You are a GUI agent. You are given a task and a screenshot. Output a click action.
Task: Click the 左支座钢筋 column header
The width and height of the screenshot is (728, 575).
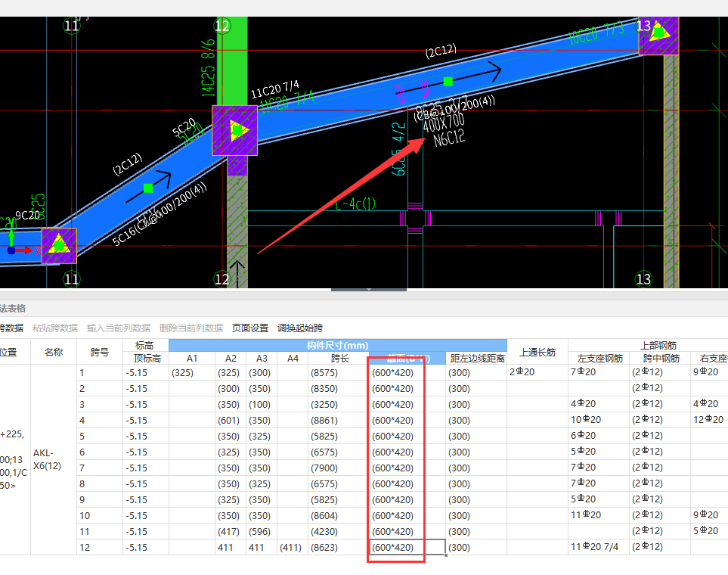[599, 359]
